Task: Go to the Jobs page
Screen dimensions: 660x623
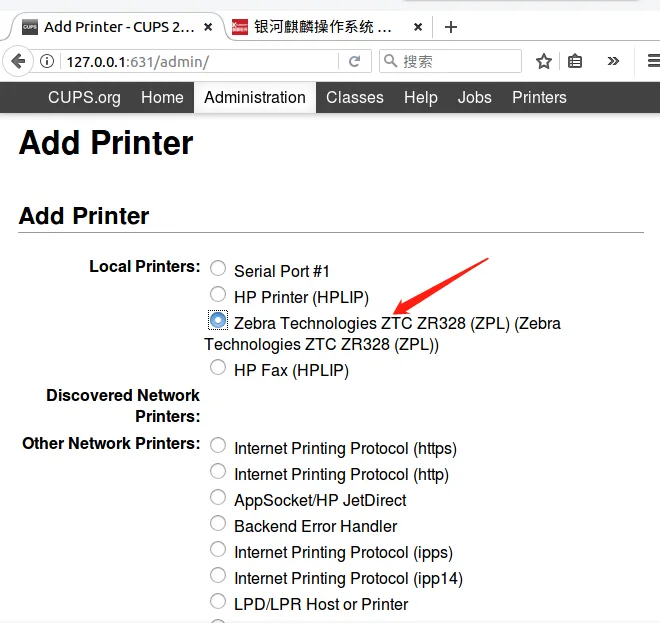Action: pos(474,97)
